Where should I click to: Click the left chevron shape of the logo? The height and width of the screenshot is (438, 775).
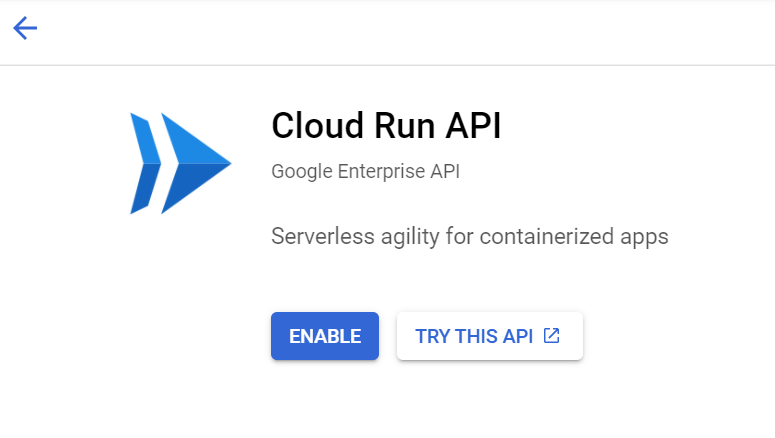[145, 163]
